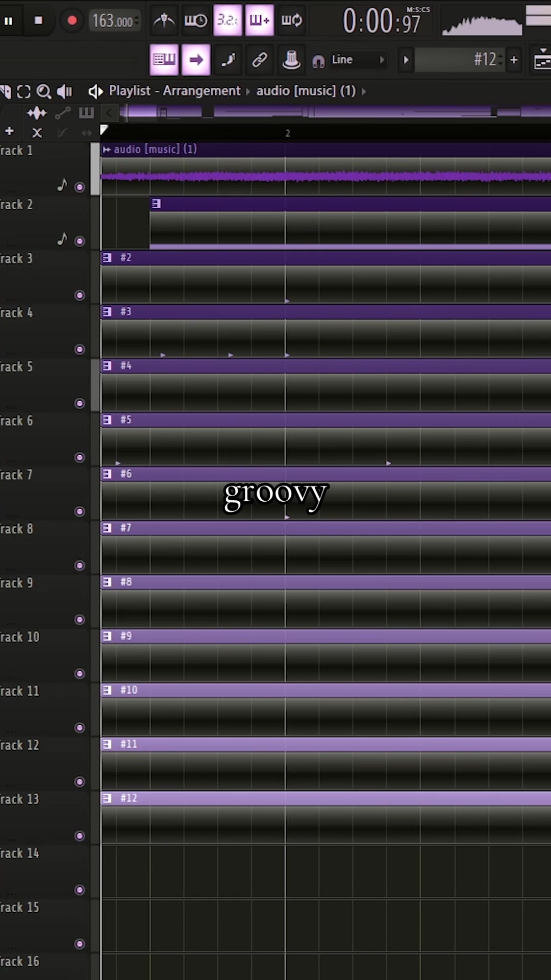Select the Track 10 header
Image resolution: width=551 pixels, height=980 pixels.
tap(45, 656)
